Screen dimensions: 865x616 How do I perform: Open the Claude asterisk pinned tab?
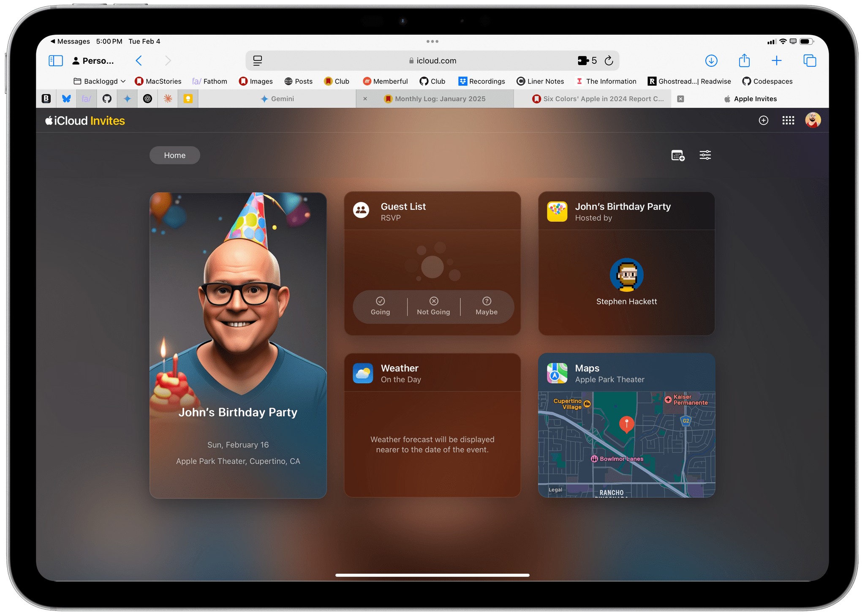point(168,99)
